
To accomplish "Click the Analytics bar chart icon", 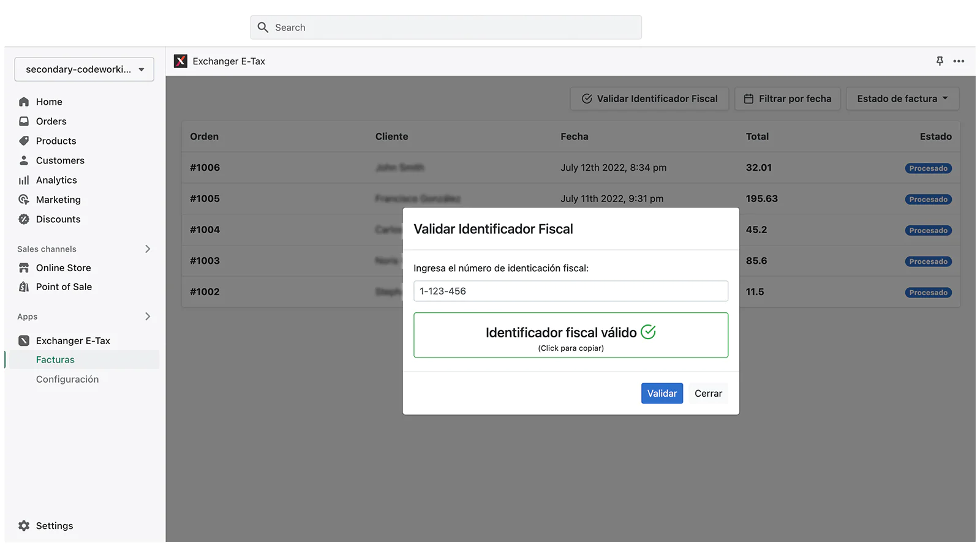I will (24, 180).
